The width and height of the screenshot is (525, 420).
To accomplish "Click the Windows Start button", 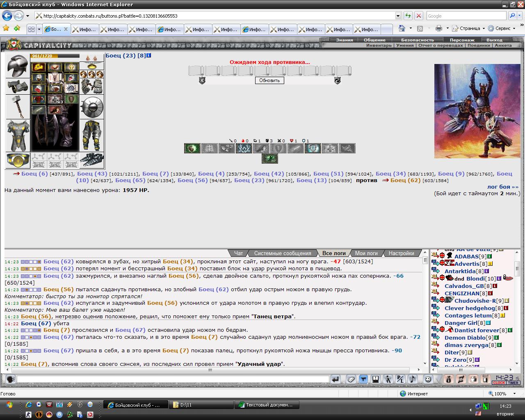I will point(9,405).
